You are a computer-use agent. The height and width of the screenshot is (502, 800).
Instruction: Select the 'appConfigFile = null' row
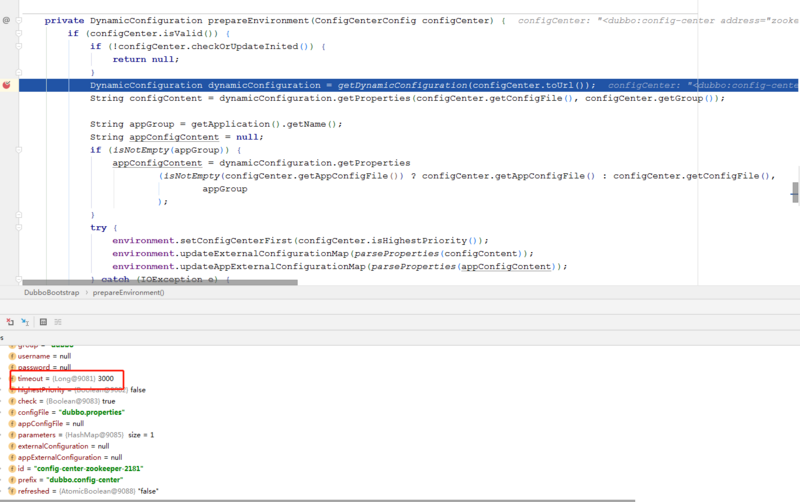[x=47, y=423]
